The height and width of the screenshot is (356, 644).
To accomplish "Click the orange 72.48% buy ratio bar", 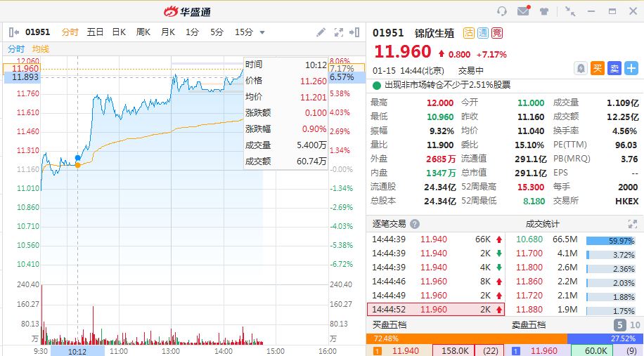I will (467, 338).
